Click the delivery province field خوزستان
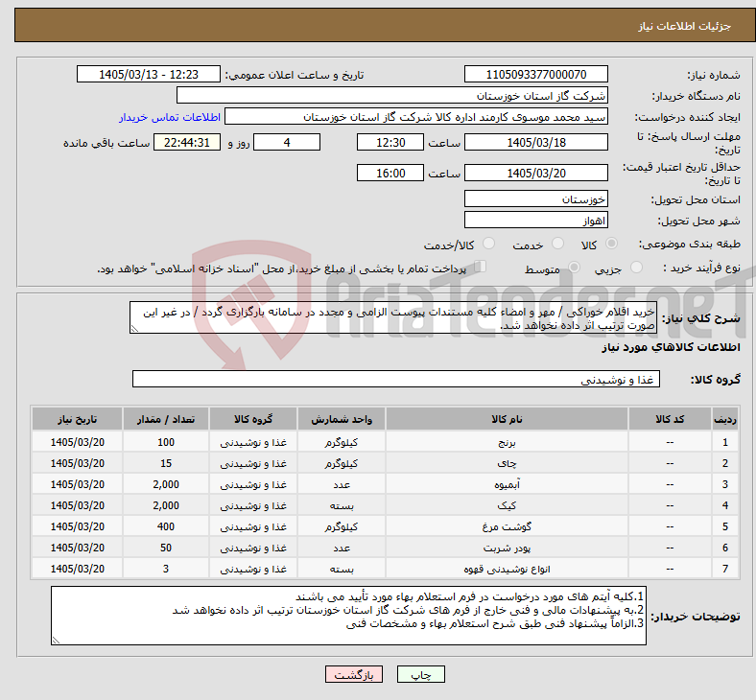 (535, 198)
